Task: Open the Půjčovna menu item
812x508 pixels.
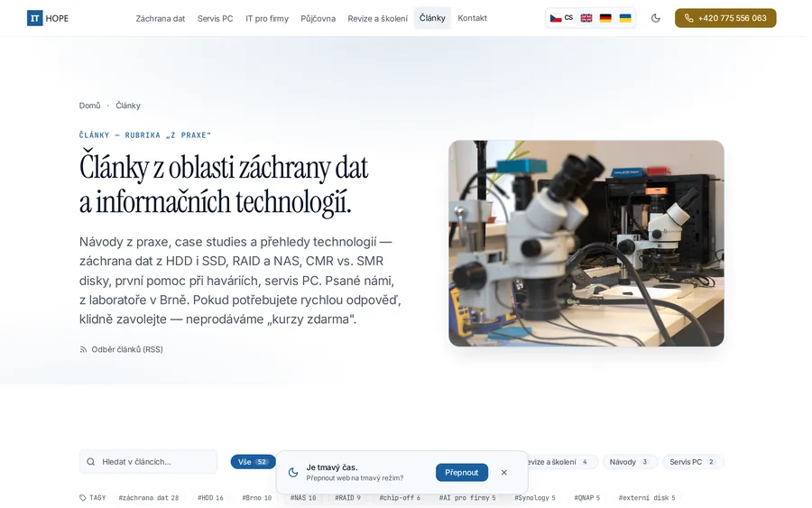Action: coord(318,18)
